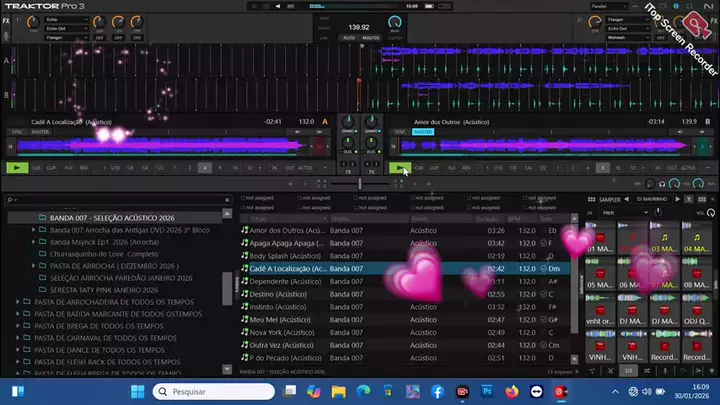The width and height of the screenshot is (720, 405).
Task: Click the search magnifier icon in browser
Action: click(x=10, y=200)
